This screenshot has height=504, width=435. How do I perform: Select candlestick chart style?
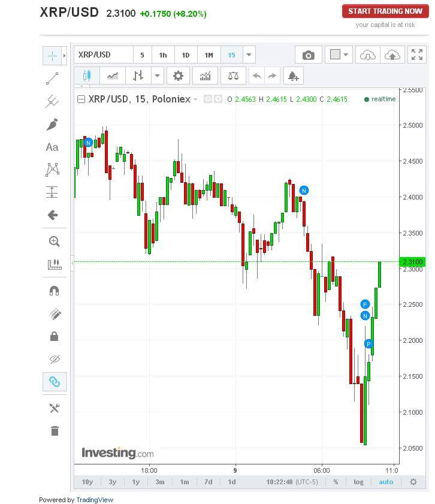pos(87,76)
